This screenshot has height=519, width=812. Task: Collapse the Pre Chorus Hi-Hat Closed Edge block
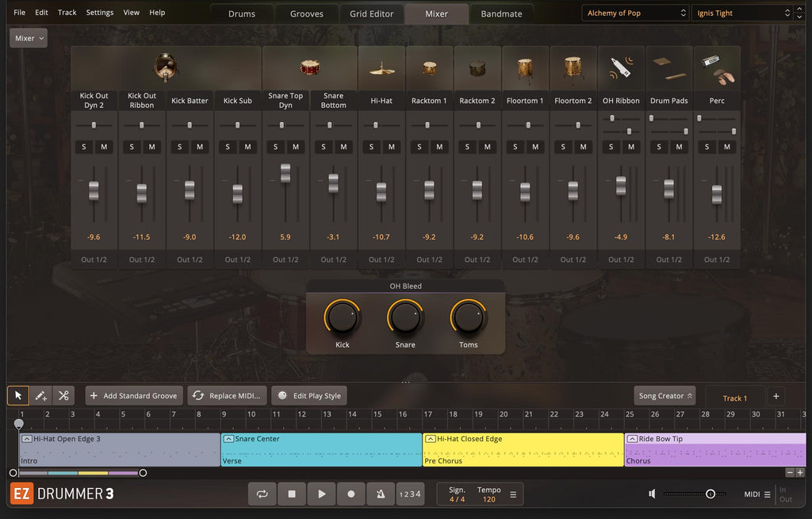431,439
